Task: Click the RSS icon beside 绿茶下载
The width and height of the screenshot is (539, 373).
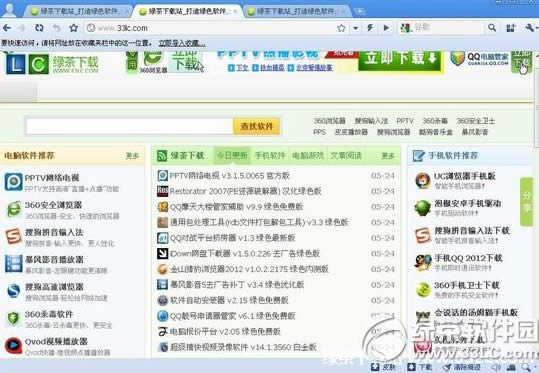Action: point(162,156)
